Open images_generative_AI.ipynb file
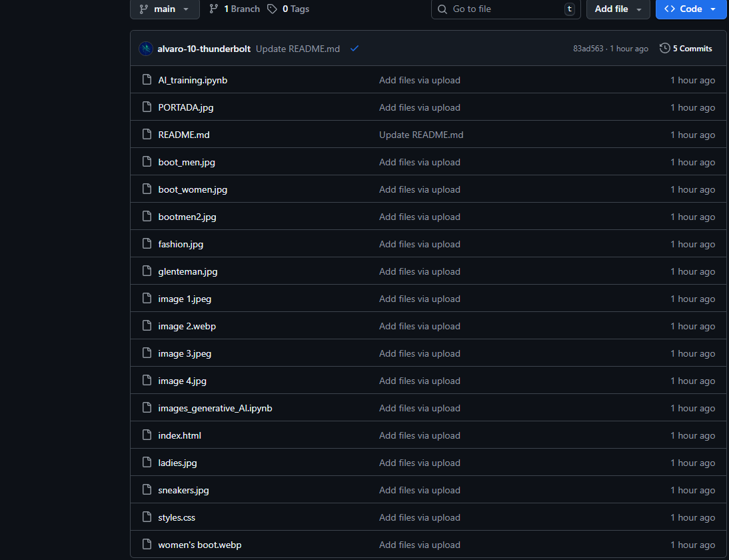The image size is (729, 560). click(x=215, y=409)
